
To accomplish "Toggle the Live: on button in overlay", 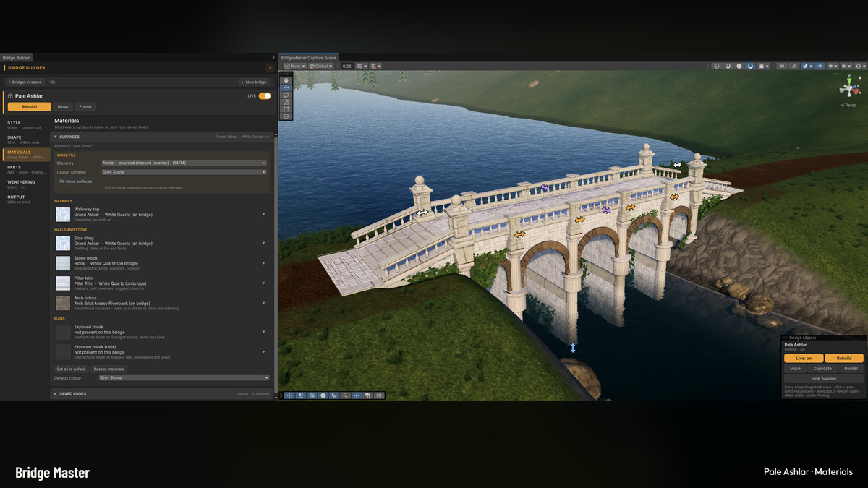I will pyautogui.click(x=804, y=358).
